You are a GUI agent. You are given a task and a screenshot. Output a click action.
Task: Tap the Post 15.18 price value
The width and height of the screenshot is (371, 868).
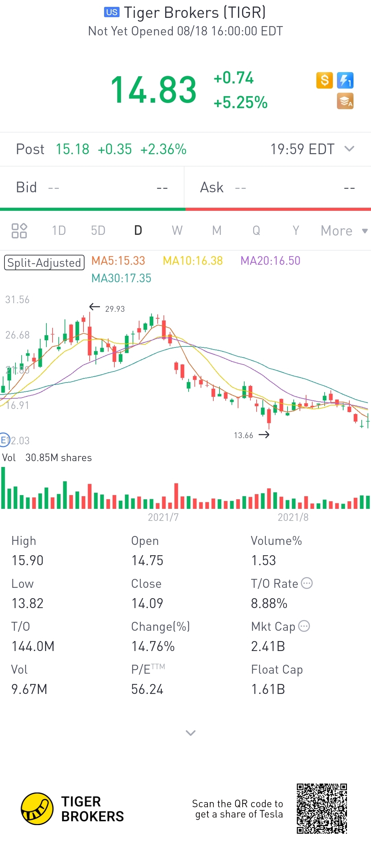coord(72,149)
